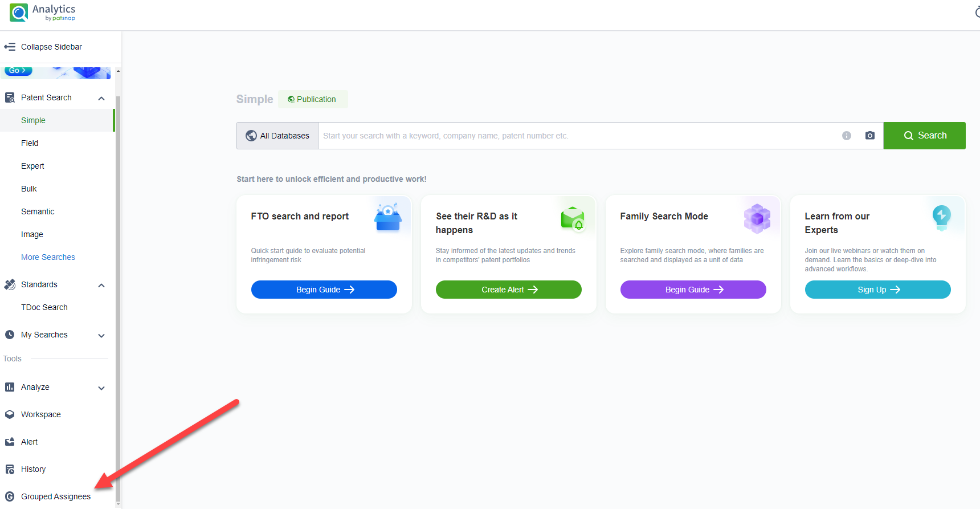Open the Workspace sidebar item

(x=40, y=414)
